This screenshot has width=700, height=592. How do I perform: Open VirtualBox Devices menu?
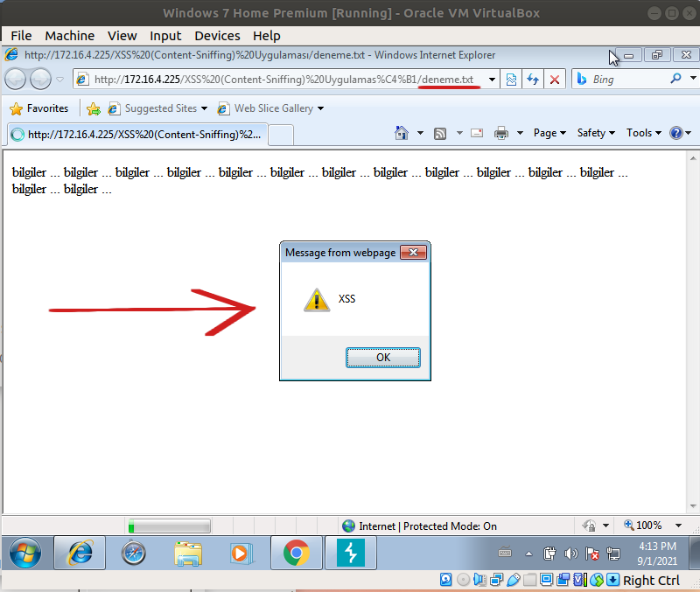coord(217,36)
